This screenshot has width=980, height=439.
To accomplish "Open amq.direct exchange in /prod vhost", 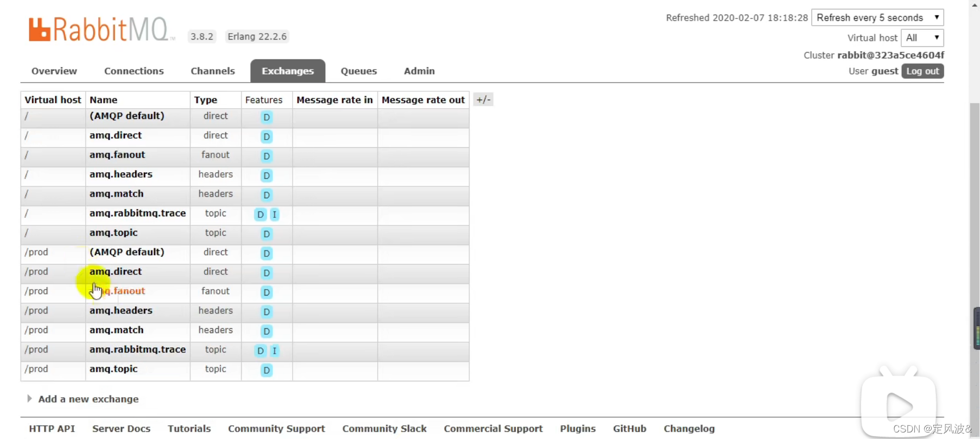I will tap(116, 272).
